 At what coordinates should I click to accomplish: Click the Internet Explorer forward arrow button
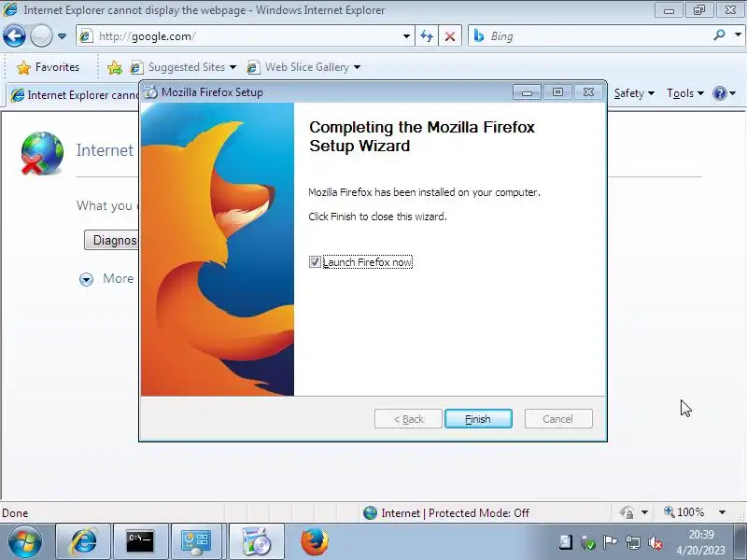pos(41,35)
